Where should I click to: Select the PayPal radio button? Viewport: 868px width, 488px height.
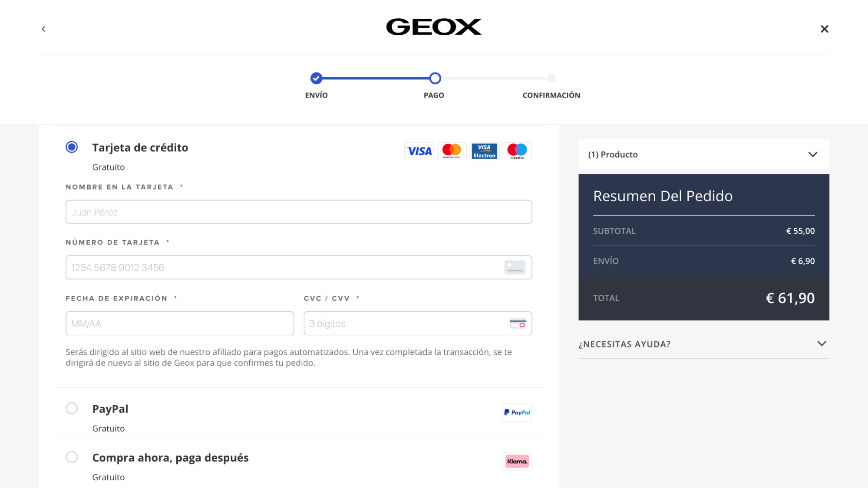(72, 409)
